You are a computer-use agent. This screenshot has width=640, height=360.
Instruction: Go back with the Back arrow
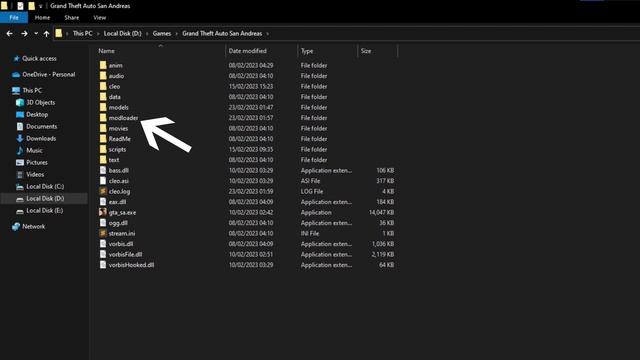click(9, 34)
